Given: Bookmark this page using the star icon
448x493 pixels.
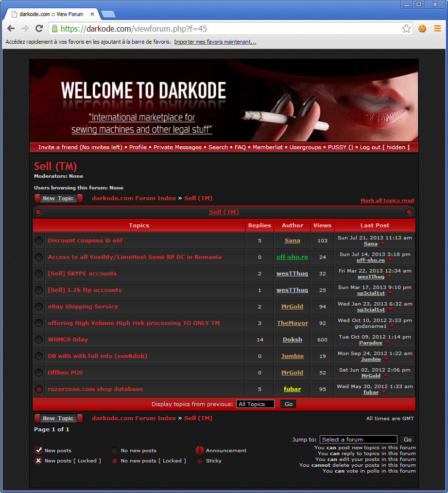Looking at the screenshot, I should 406,29.
